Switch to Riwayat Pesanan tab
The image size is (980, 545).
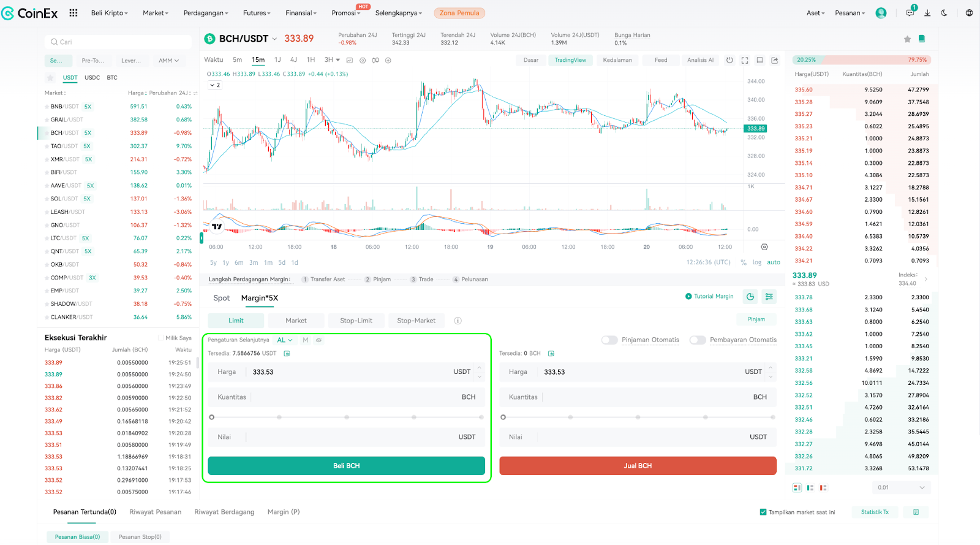(x=155, y=512)
